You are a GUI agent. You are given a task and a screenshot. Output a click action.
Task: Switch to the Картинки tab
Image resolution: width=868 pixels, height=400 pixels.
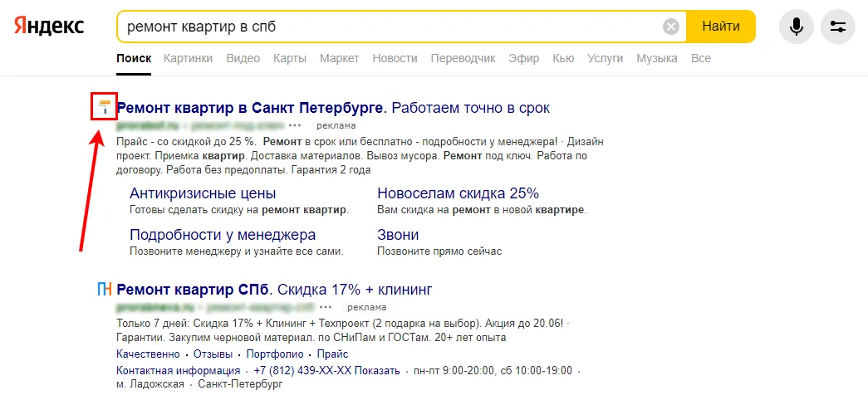tap(189, 58)
